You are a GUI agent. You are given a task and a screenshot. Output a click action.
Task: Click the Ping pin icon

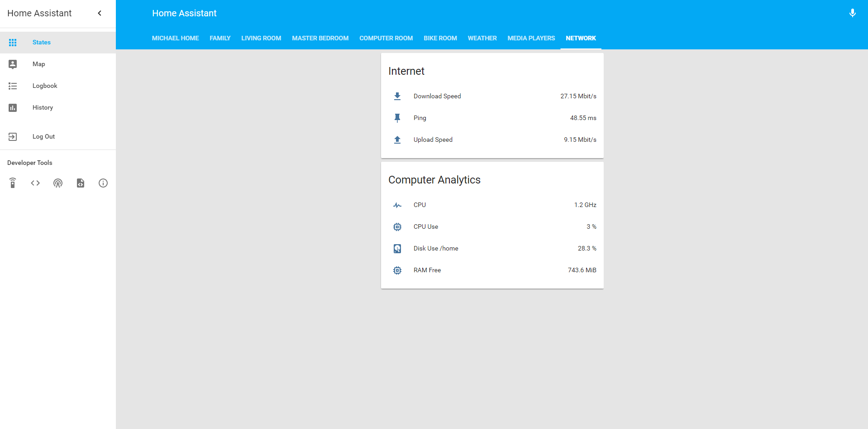pyautogui.click(x=397, y=118)
